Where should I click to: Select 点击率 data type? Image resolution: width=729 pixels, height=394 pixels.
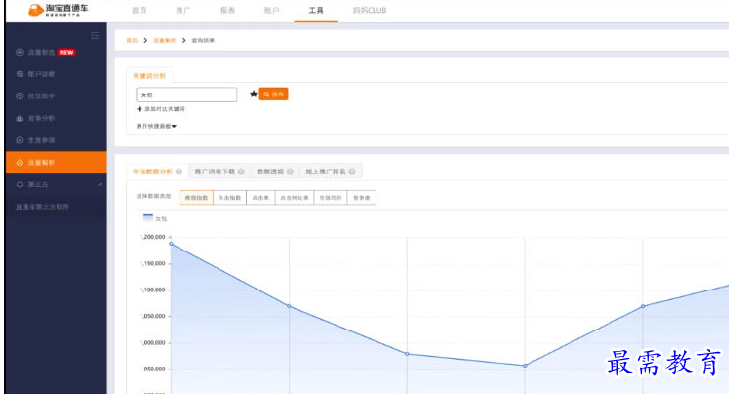coord(261,198)
